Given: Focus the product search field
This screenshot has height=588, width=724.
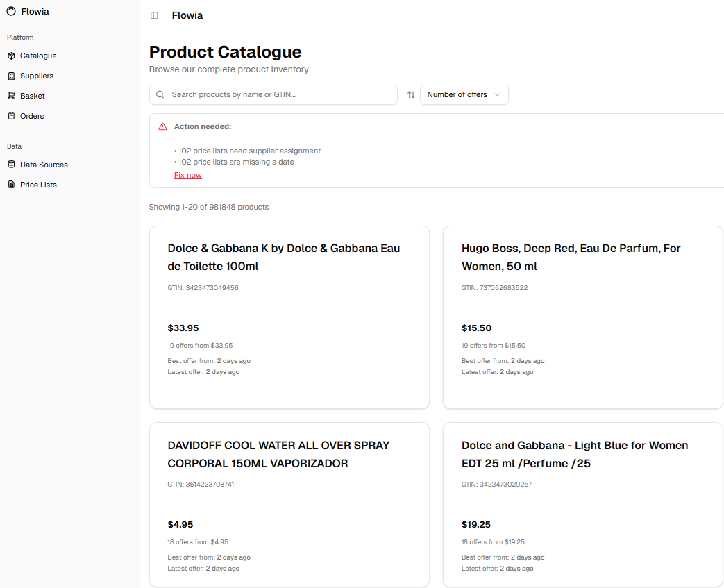Looking at the screenshot, I should click(273, 94).
